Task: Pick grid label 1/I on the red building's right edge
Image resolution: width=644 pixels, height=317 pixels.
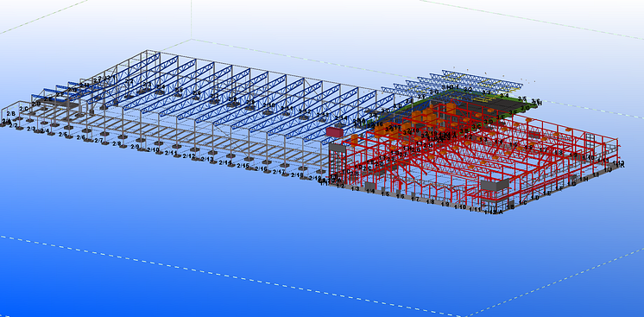Action: pos(596,174)
